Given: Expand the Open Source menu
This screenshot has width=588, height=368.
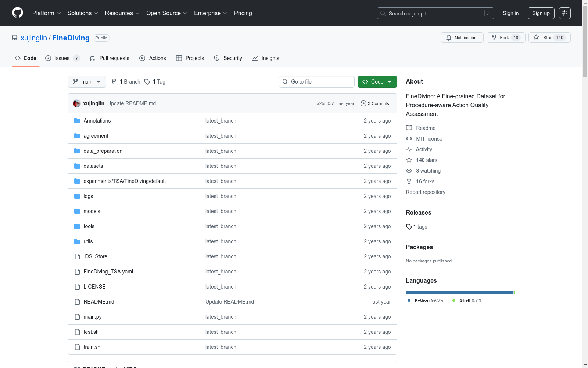Looking at the screenshot, I should click(167, 13).
